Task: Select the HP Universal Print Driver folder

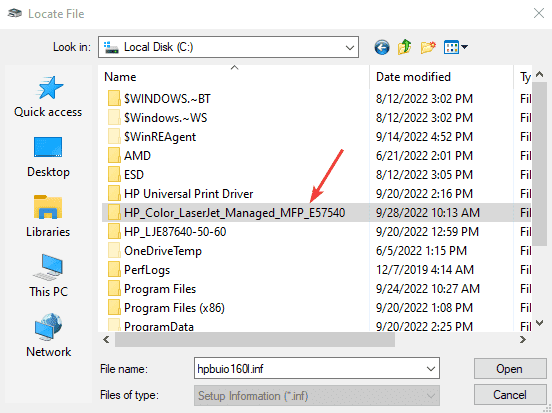Action: 189,194
